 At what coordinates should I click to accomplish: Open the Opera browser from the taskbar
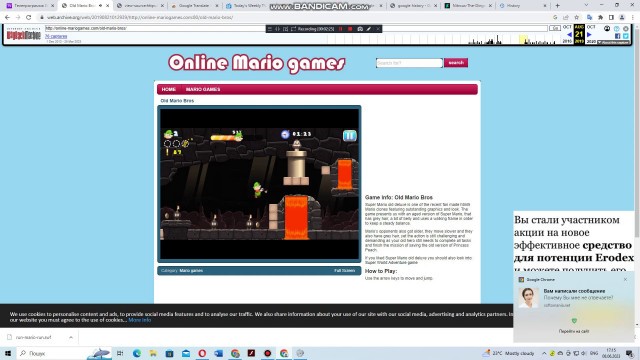click(202, 353)
